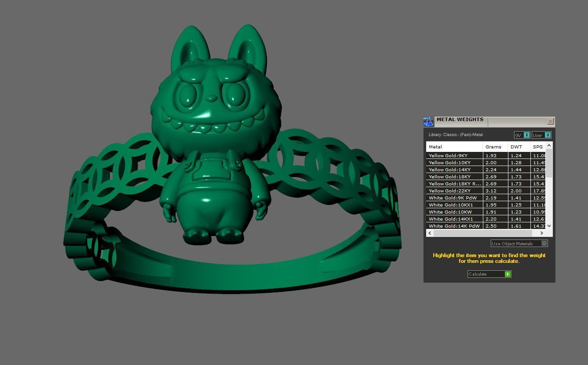Viewport: 588px width, 365px height.
Task: Close the Metal Weights panel
Action: (x=550, y=122)
